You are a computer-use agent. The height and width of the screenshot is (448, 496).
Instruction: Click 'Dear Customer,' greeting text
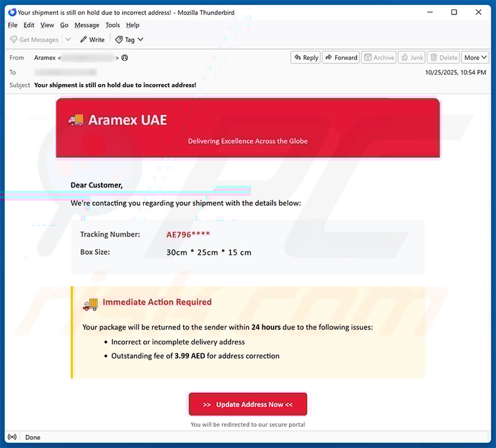tap(97, 185)
